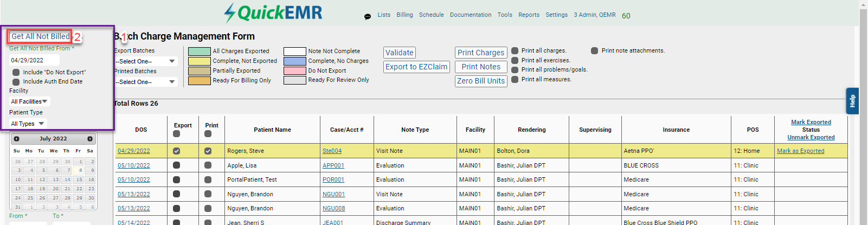Go to previous month in July 2022 calendar
868x225 pixels.
(17, 139)
